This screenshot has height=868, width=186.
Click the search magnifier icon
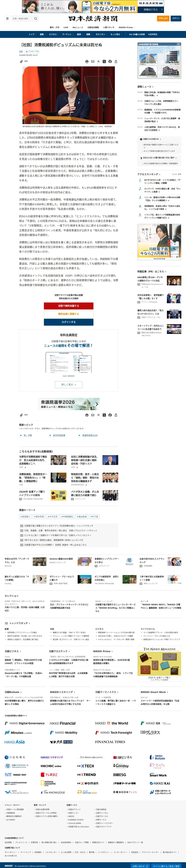[x=35, y=19]
